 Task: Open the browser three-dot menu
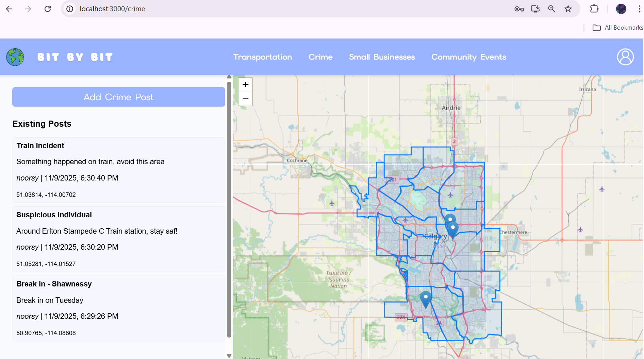click(x=640, y=9)
